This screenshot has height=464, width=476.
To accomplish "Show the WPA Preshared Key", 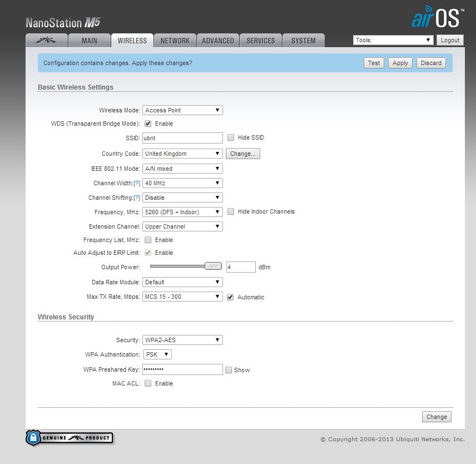I will coord(229,369).
